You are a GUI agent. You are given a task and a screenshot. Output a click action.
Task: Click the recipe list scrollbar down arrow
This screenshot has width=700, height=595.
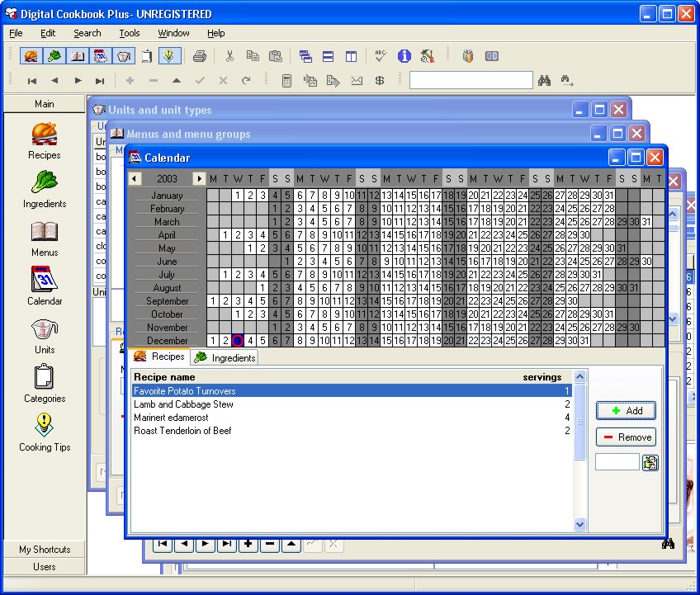580,525
